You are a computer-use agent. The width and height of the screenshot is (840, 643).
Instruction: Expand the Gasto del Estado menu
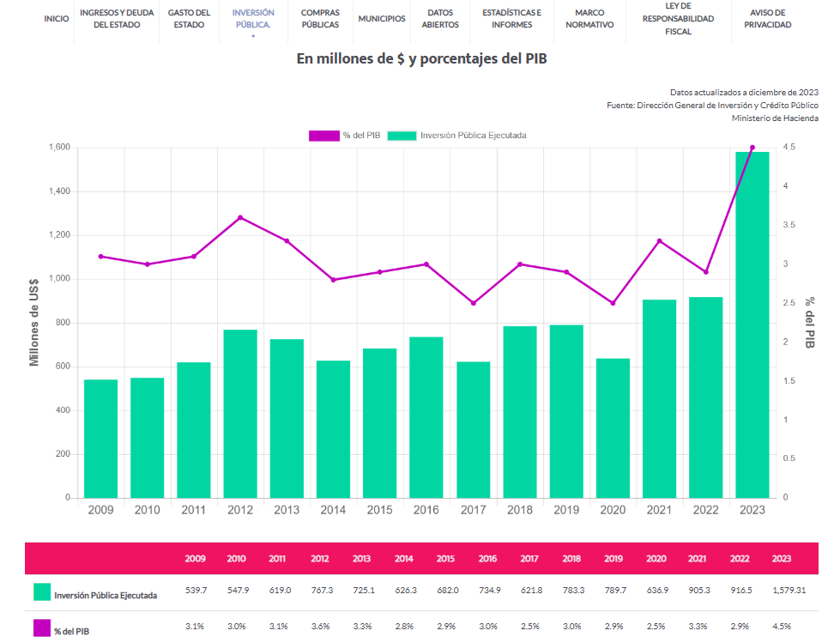point(189,19)
